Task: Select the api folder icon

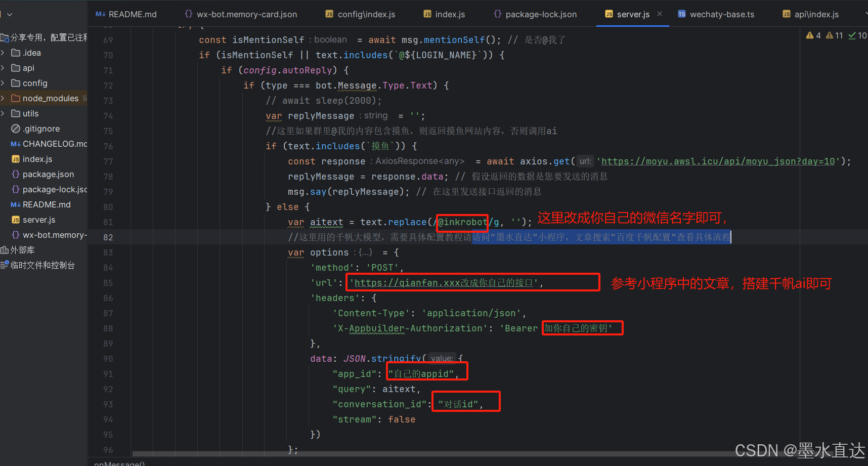Action: [16, 68]
